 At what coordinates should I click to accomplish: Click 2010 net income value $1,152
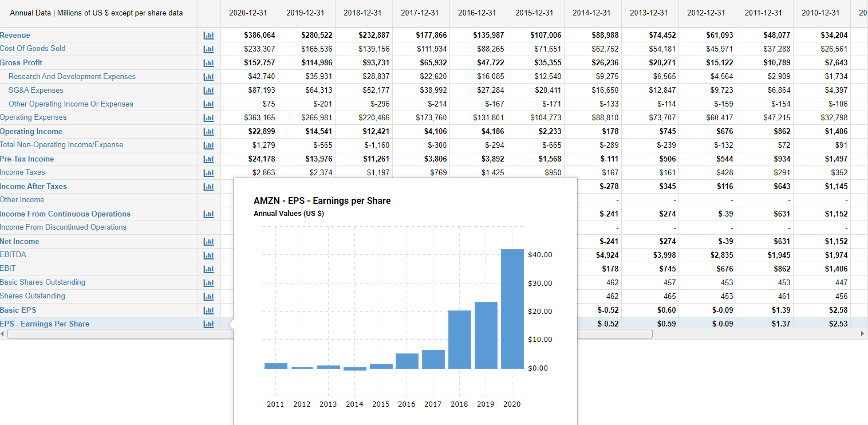click(837, 241)
